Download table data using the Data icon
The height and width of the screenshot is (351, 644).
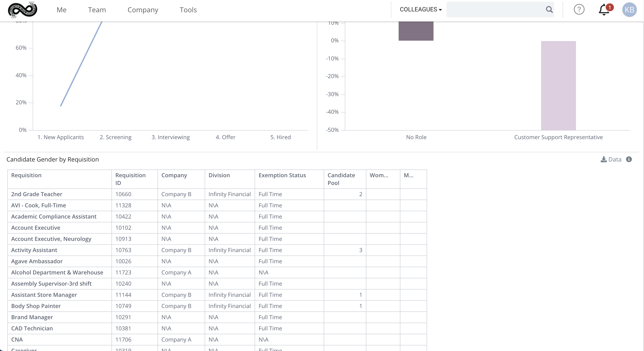point(611,159)
